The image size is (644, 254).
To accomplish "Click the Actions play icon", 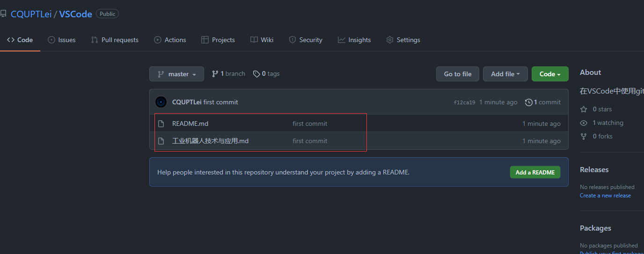I will 158,40.
